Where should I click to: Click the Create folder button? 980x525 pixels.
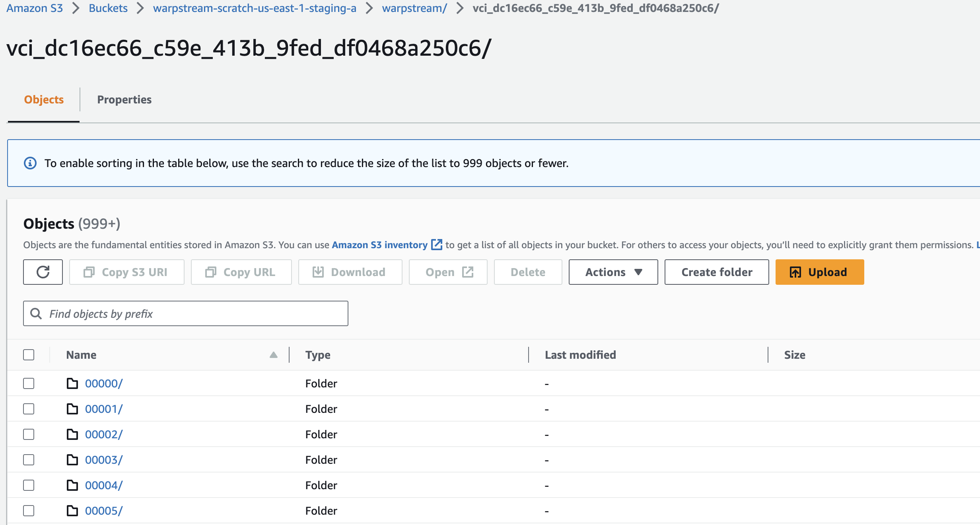(716, 272)
